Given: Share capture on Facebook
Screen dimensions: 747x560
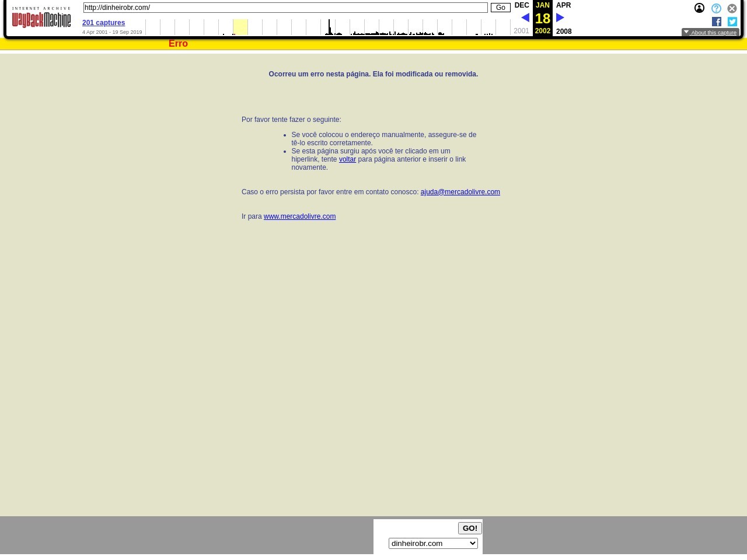Looking at the screenshot, I should [717, 22].
